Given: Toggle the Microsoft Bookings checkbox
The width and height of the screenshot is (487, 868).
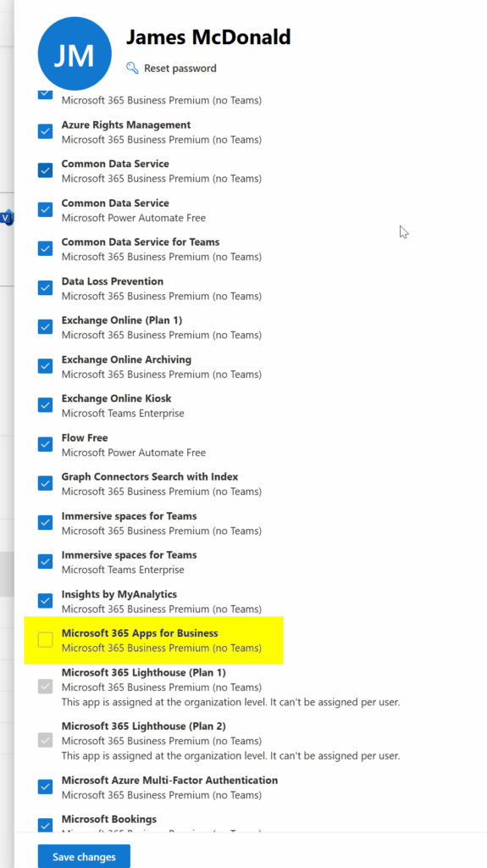Looking at the screenshot, I should point(46,826).
